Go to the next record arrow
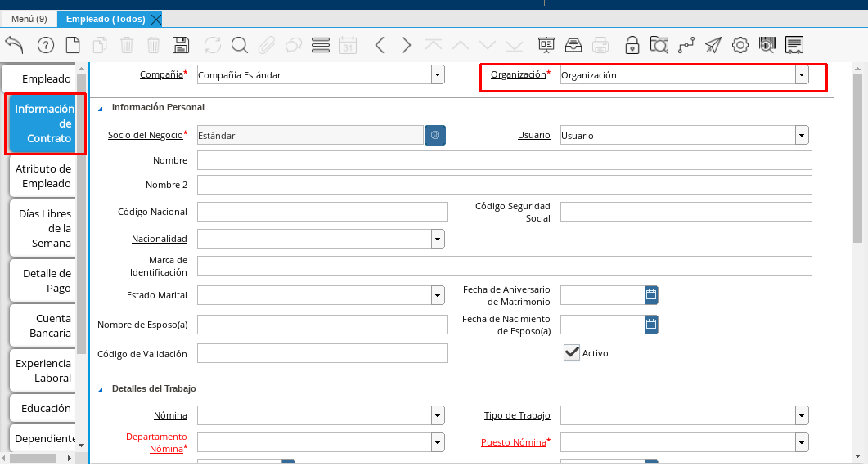This screenshot has height=466, width=868. coord(407,45)
